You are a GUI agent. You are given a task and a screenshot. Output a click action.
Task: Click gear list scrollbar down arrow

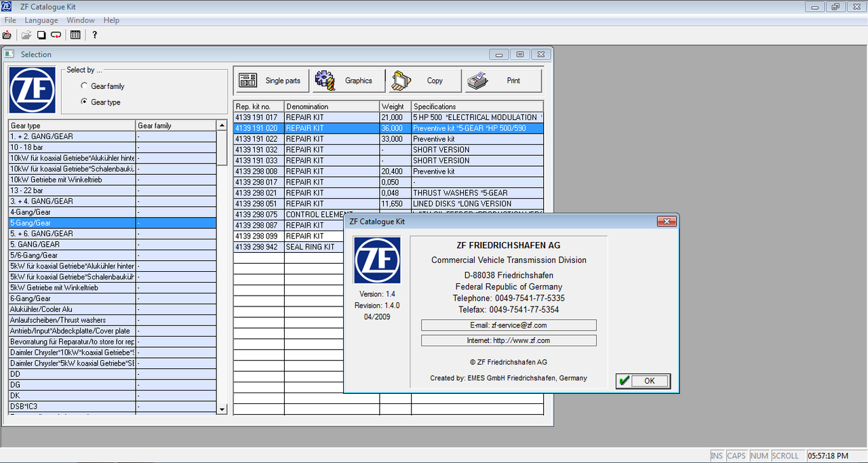tap(222, 409)
